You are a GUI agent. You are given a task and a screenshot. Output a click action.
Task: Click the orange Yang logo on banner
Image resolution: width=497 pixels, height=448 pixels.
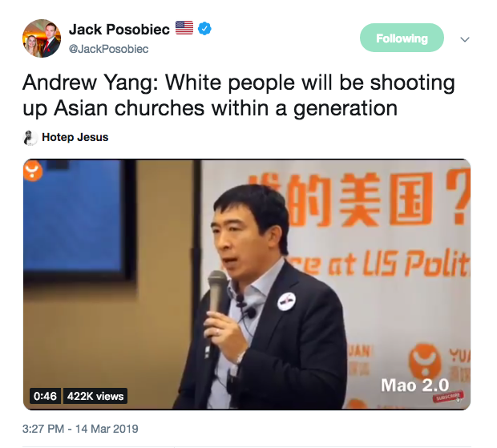click(425, 361)
